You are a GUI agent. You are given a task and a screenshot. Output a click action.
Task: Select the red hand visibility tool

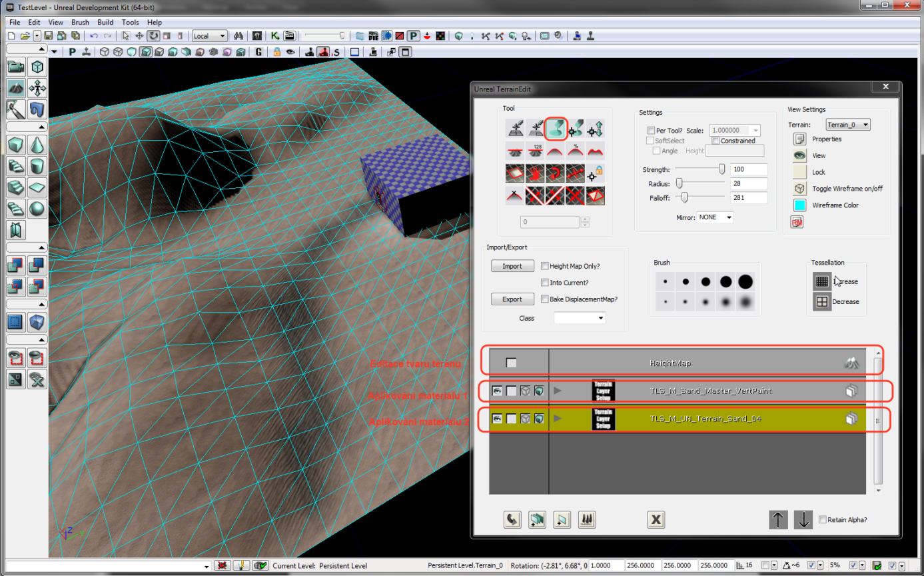(535, 173)
